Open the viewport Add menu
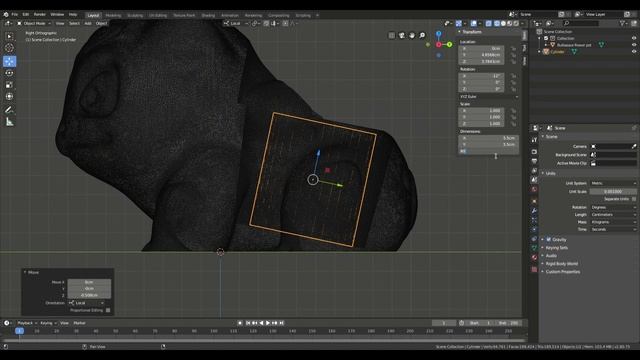The image size is (640, 360). [88, 23]
